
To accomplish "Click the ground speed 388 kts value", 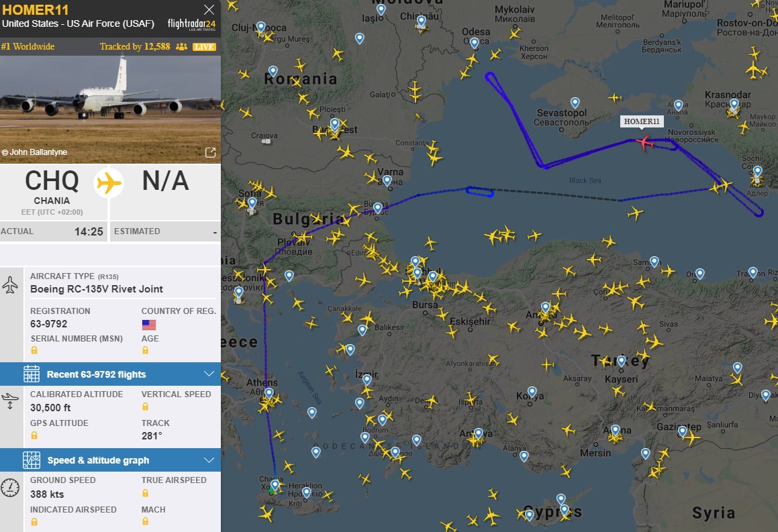I will 47,494.
